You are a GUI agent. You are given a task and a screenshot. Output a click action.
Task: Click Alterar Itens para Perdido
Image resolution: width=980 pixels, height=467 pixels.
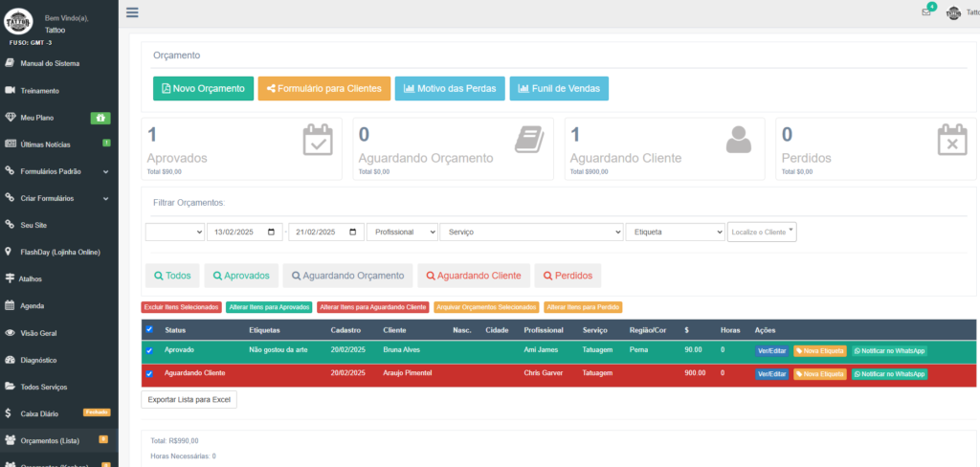583,307
